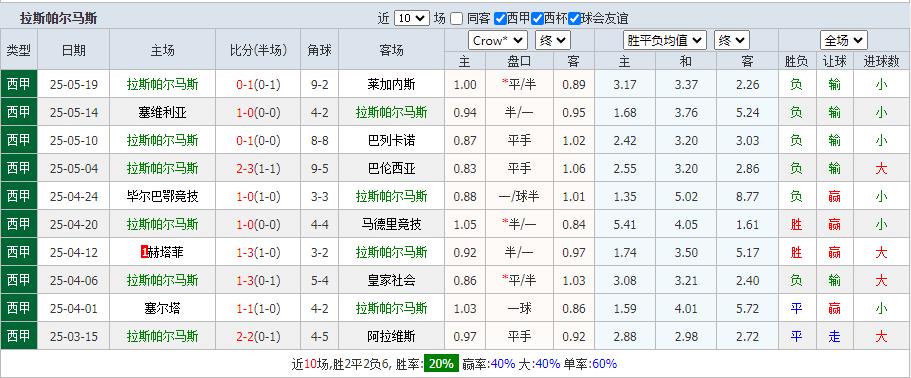Click the team name 巴列卡诺
911x378 pixels.
pos(392,141)
